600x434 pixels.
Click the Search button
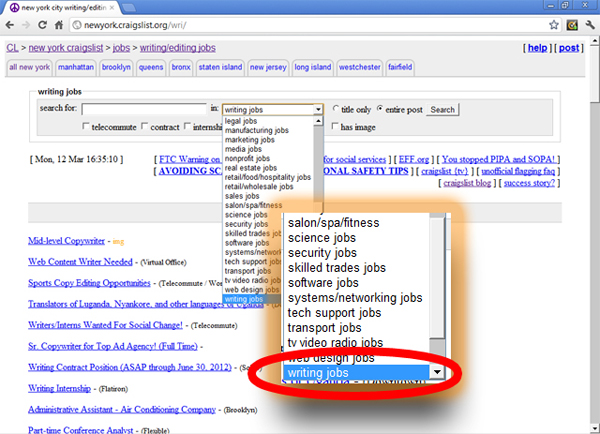point(442,110)
